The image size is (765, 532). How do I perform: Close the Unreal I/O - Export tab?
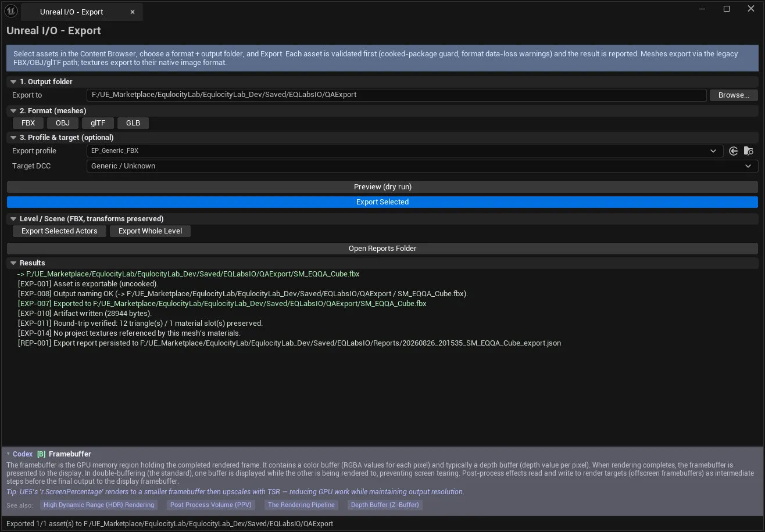pos(133,12)
